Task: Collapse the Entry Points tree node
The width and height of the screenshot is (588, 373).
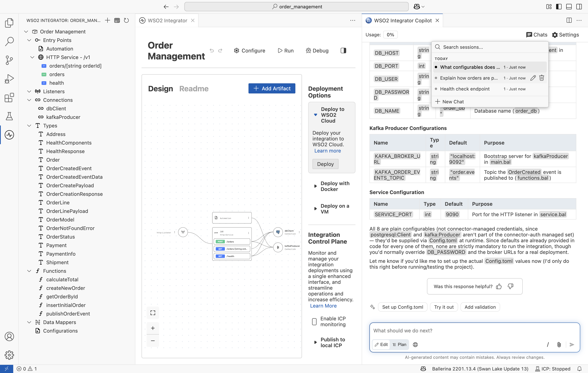Action: pyautogui.click(x=29, y=40)
